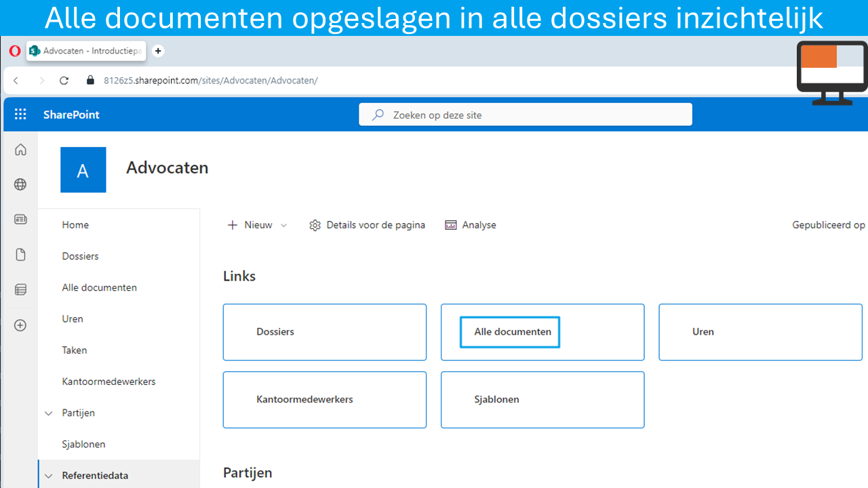Open the Alle documenten link card
This screenshot has width=868, height=488.
point(542,332)
